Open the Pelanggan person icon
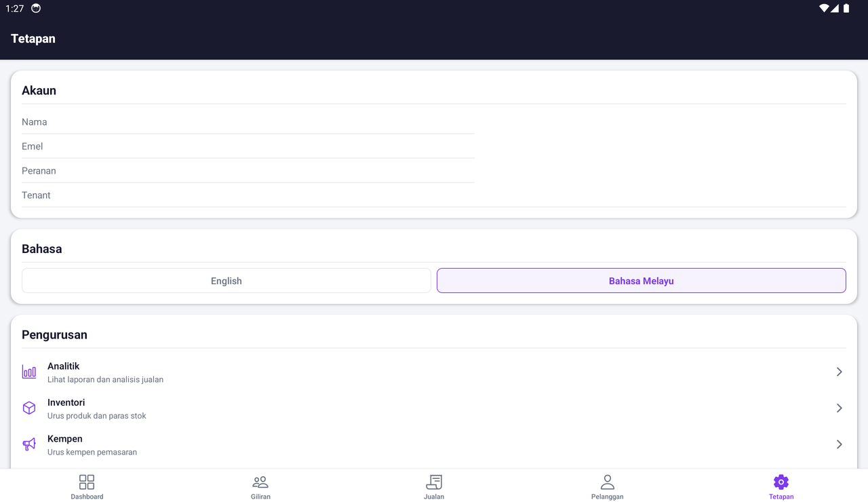Screen dimensions: 868x502 click(608, 482)
